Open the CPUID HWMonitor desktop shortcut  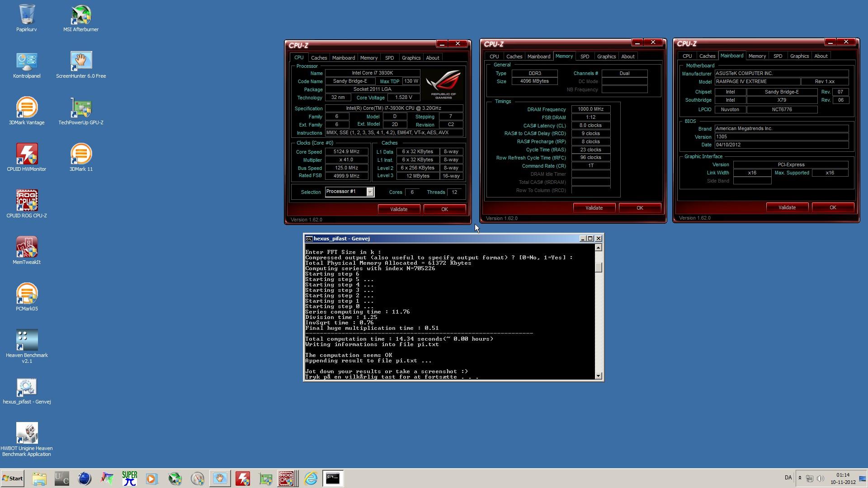pyautogui.click(x=27, y=158)
